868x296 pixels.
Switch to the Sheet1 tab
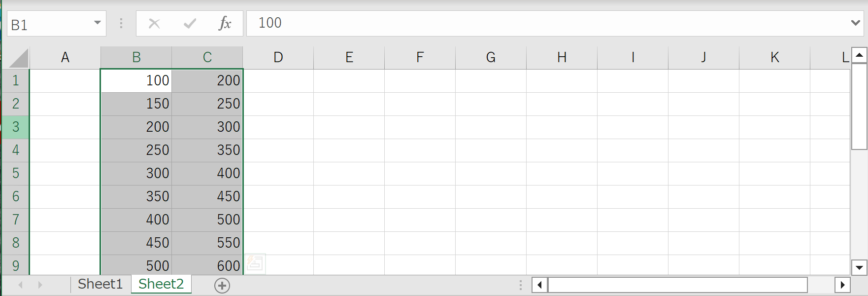coord(100,284)
